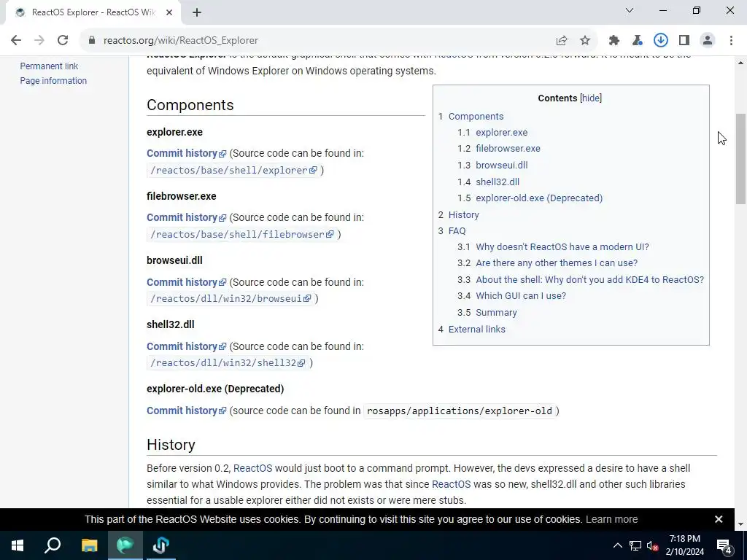Screen dimensions: 747x560
Task: Bookmark this page with star icon
Action: coord(585,41)
